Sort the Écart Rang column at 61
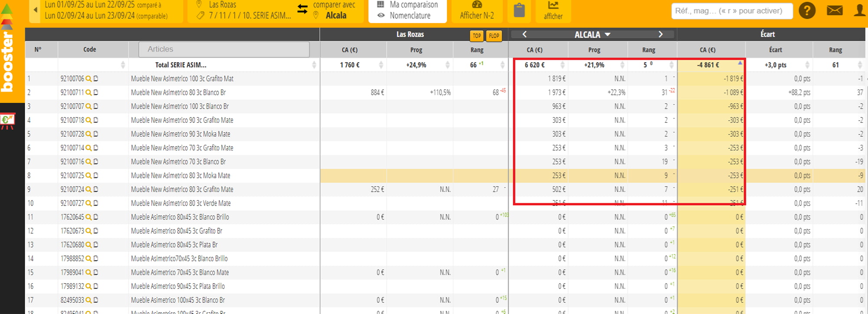 click(860, 65)
